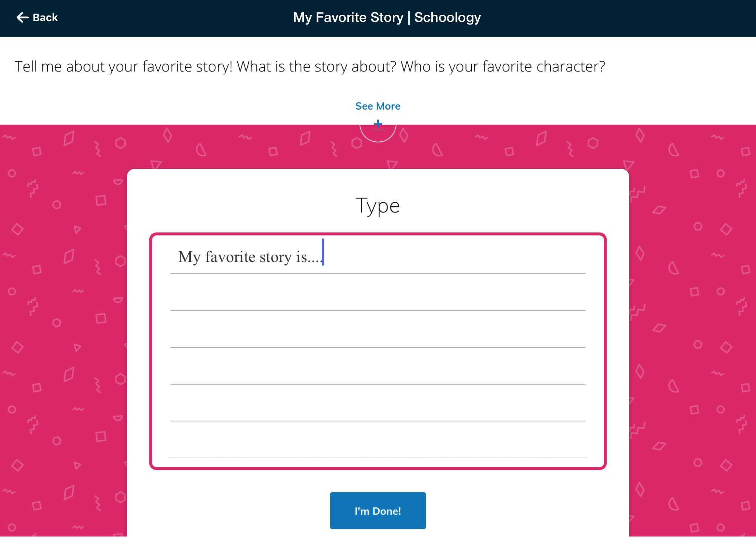Click the word "My" in the typed text

click(x=189, y=257)
